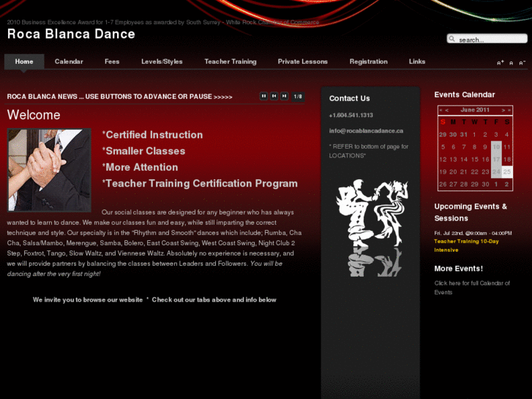This screenshot has height=399, width=532.
Task: Open the Home tab
Action: [24, 61]
